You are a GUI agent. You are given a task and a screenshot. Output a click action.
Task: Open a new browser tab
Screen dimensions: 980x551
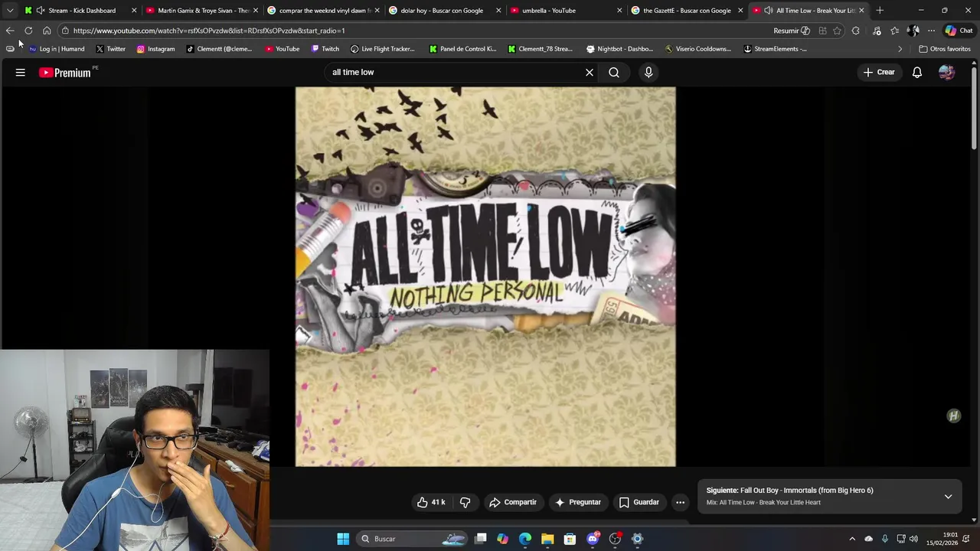pyautogui.click(x=880, y=11)
